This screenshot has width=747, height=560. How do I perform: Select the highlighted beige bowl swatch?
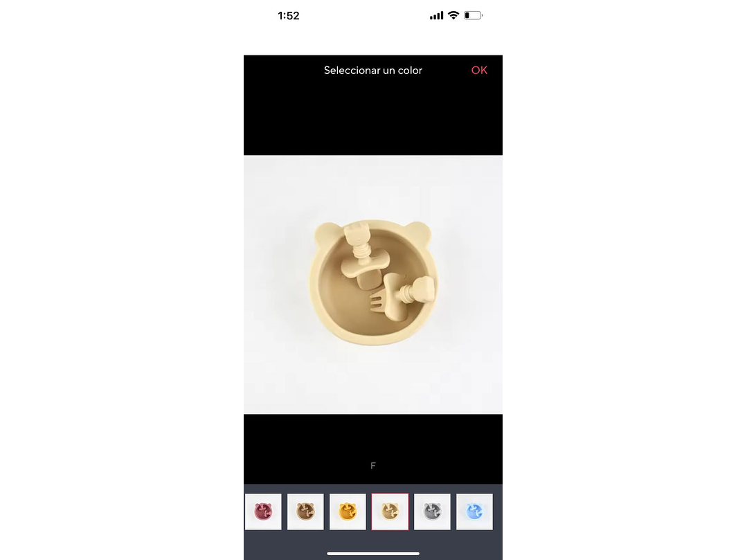click(390, 512)
